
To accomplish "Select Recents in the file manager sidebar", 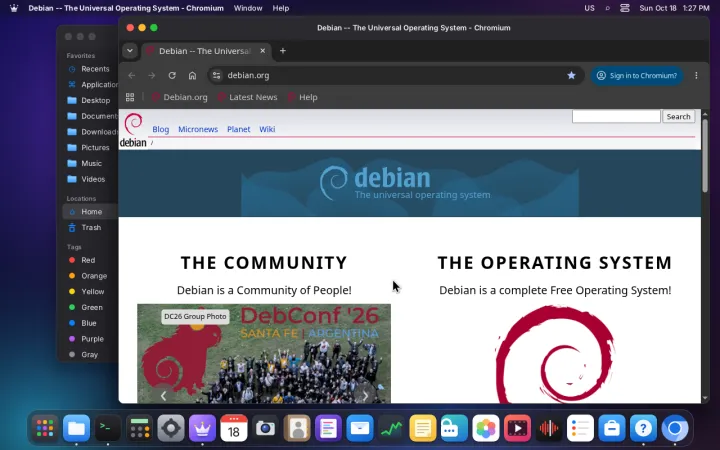I will click(90, 69).
